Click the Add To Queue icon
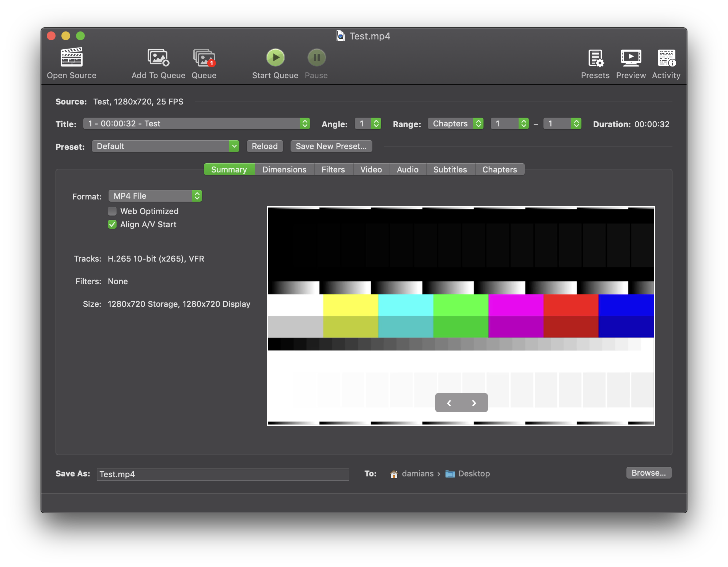The image size is (728, 567). click(158, 57)
